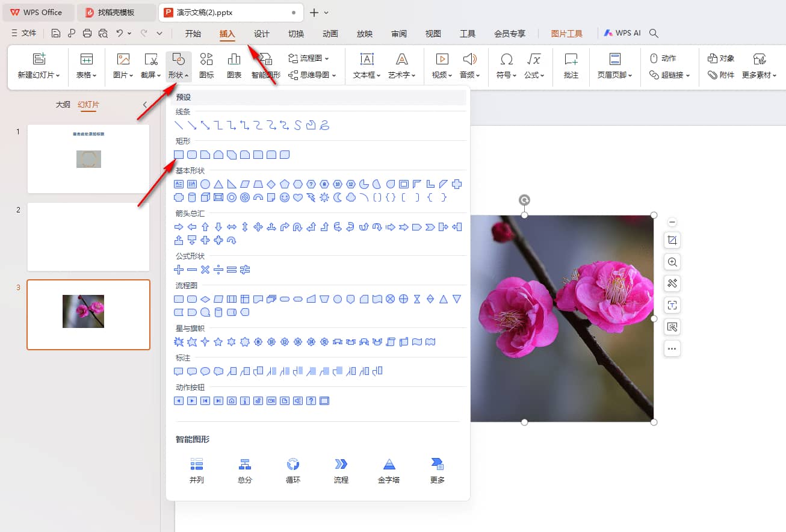
Task: Open the 艺术字 dropdown
Action: tap(402, 75)
